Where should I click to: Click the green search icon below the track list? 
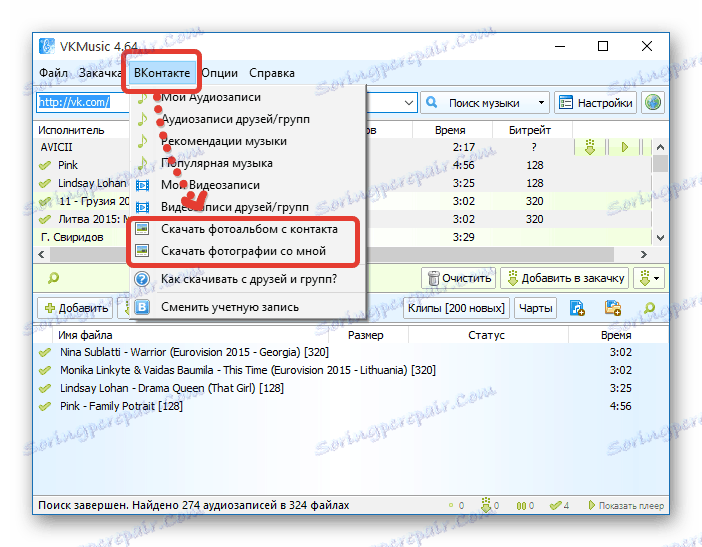click(x=53, y=278)
